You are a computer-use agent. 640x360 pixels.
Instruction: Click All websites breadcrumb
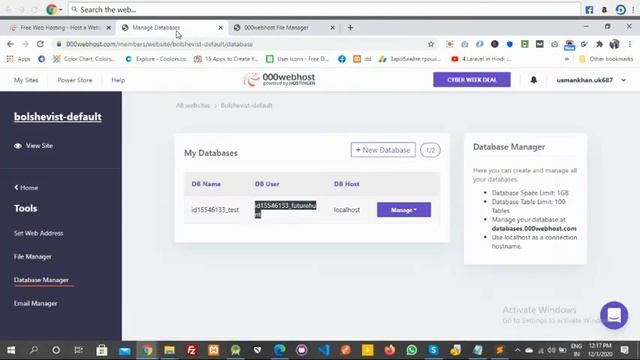tap(193, 106)
